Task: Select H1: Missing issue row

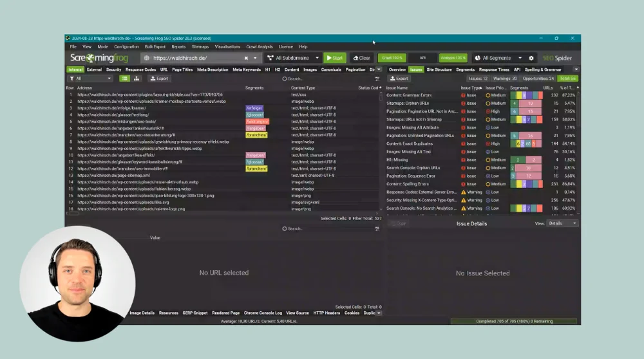Action: click(x=481, y=160)
